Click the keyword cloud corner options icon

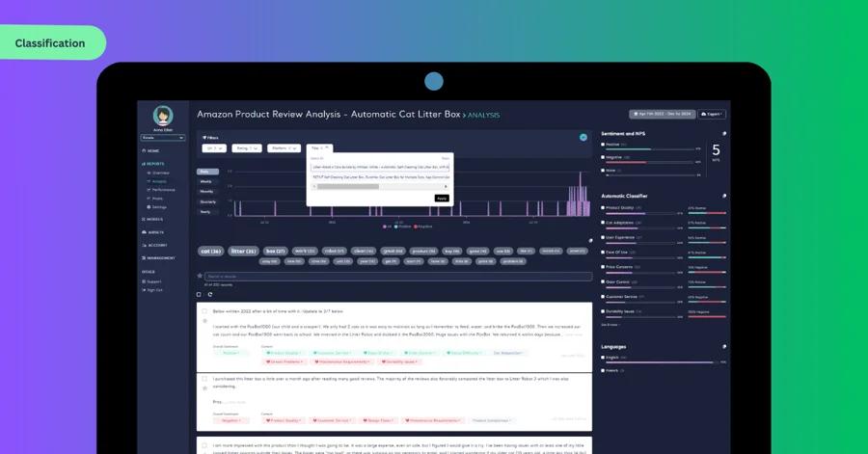pyautogui.click(x=590, y=241)
